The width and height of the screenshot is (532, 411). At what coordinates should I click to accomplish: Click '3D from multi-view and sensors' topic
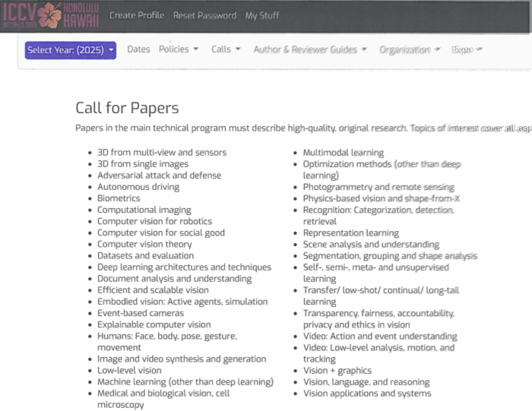[x=162, y=152]
